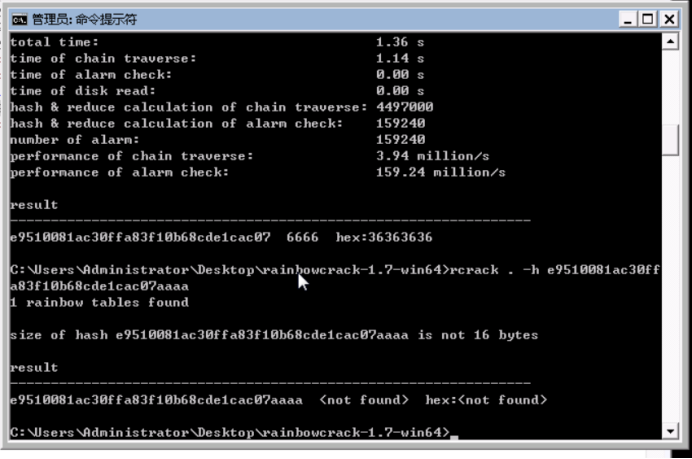Click the scrollbar track below the thumb

[x=670, y=287]
